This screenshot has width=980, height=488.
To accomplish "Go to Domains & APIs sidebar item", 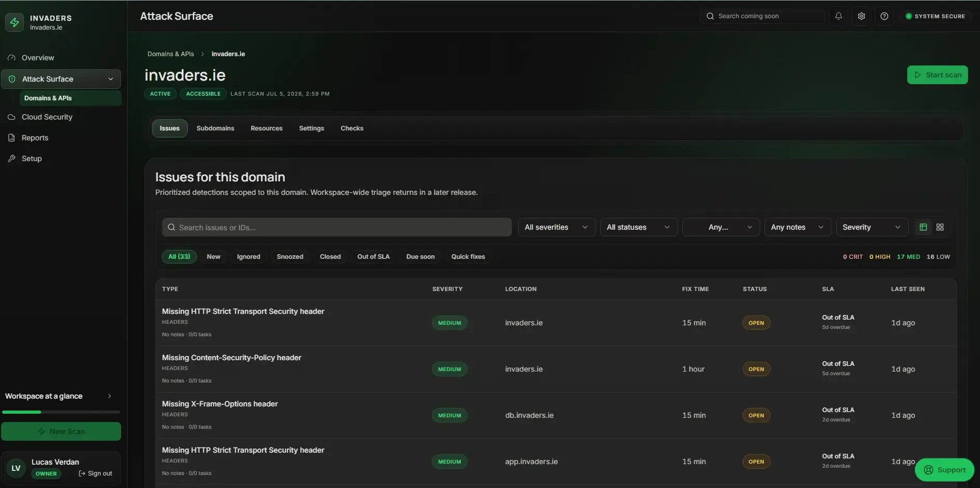I will pos(71,98).
